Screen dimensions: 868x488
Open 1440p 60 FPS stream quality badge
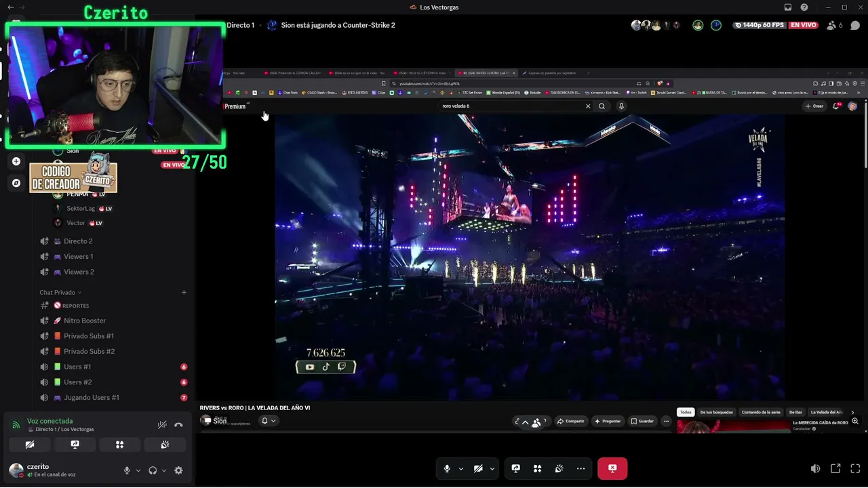pyautogui.click(x=758, y=25)
